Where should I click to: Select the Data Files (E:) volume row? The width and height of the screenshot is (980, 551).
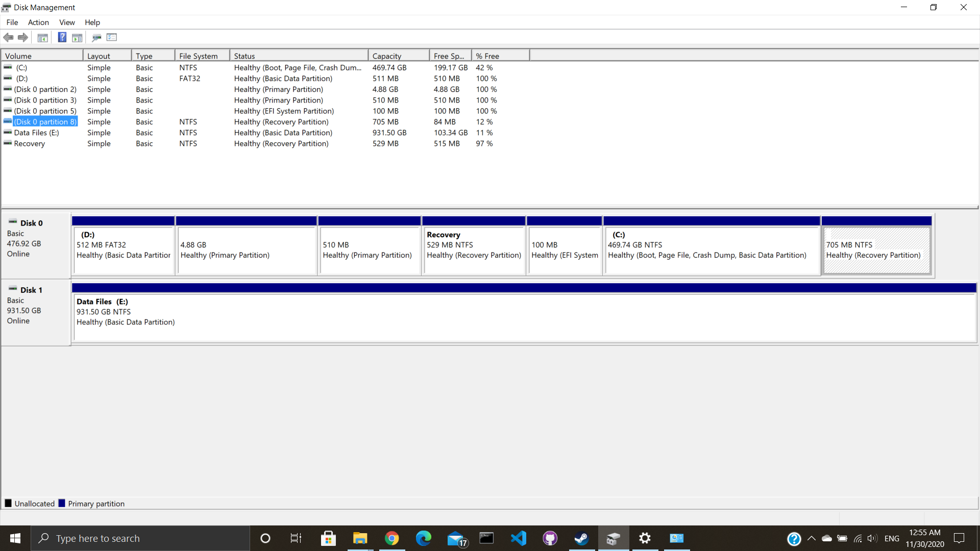[36, 133]
